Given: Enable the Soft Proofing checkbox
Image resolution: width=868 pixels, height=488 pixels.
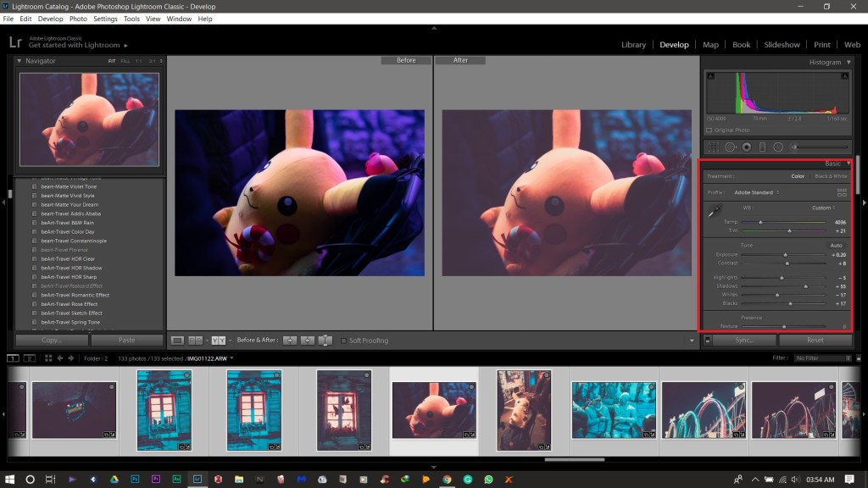Looking at the screenshot, I should pos(343,341).
